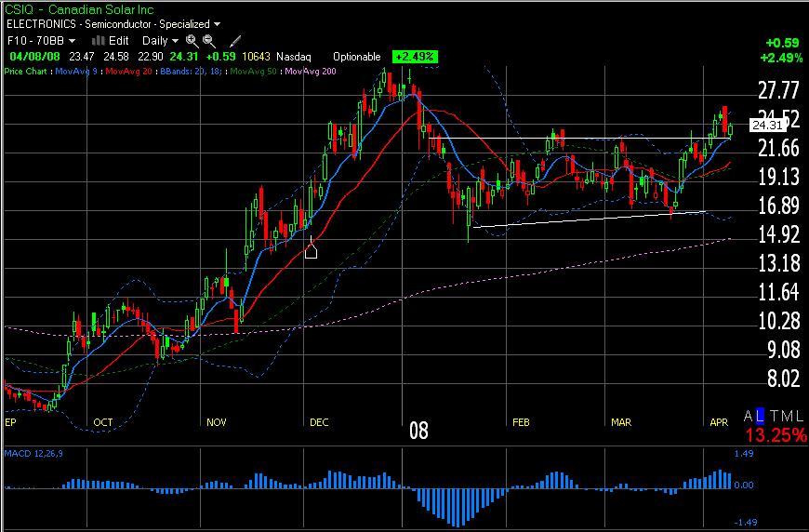This screenshot has width=809, height=532.
Task: Click the 10.28 price scale label
Action: tap(780, 321)
